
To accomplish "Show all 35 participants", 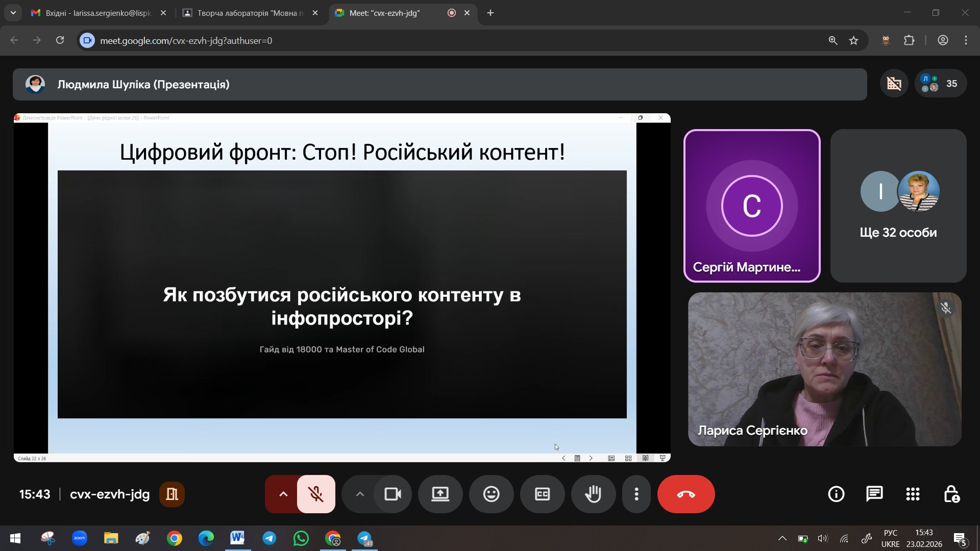I will (940, 84).
